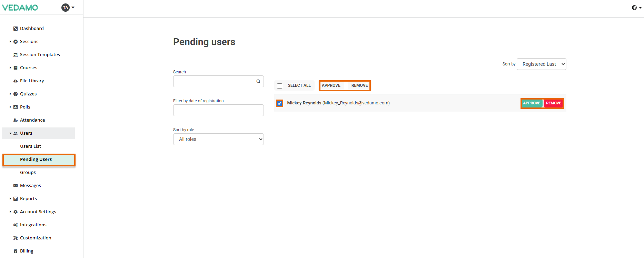
Task: Click the Integrations gears icon
Action: (16, 225)
